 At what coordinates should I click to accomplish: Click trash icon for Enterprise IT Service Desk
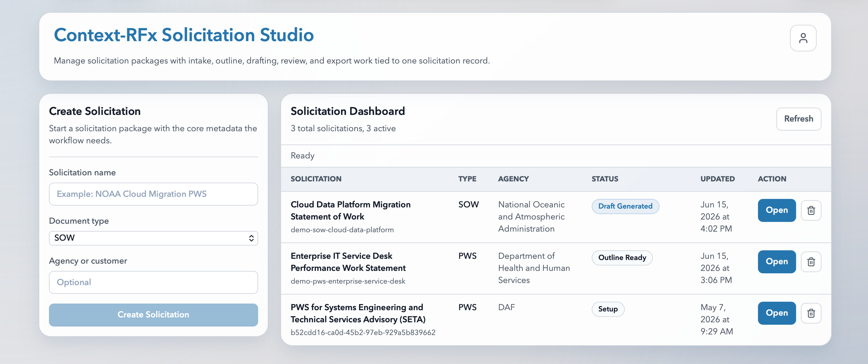point(811,262)
